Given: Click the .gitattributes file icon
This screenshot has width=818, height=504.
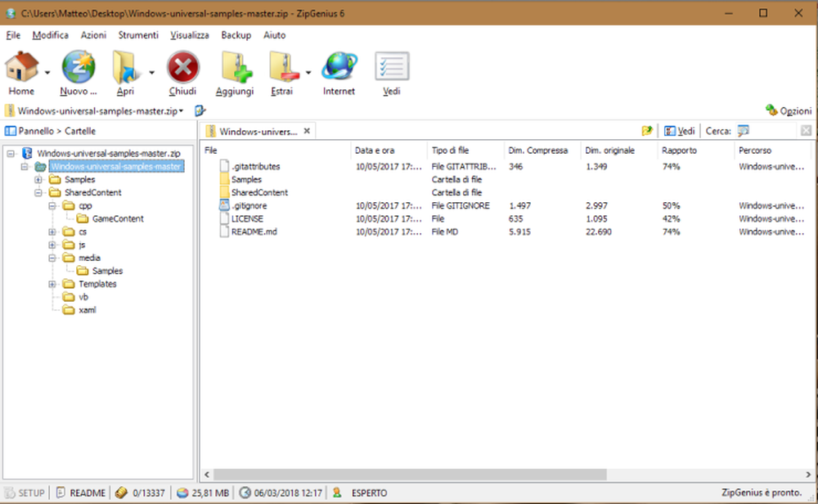Looking at the screenshot, I should pos(224,166).
